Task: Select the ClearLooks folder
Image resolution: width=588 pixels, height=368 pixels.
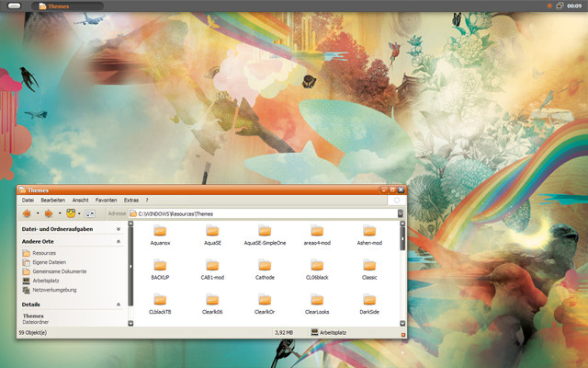Action: [x=317, y=305]
